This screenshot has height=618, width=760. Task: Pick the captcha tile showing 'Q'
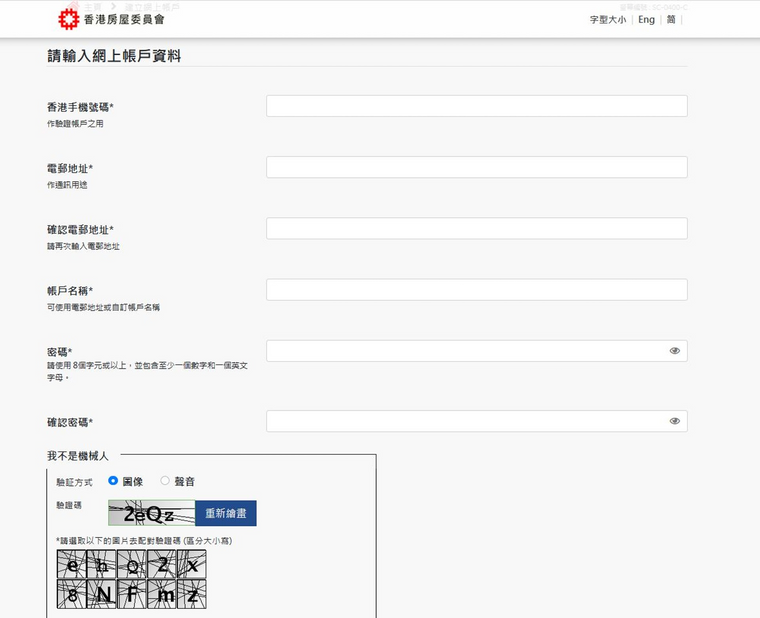(x=132, y=564)
